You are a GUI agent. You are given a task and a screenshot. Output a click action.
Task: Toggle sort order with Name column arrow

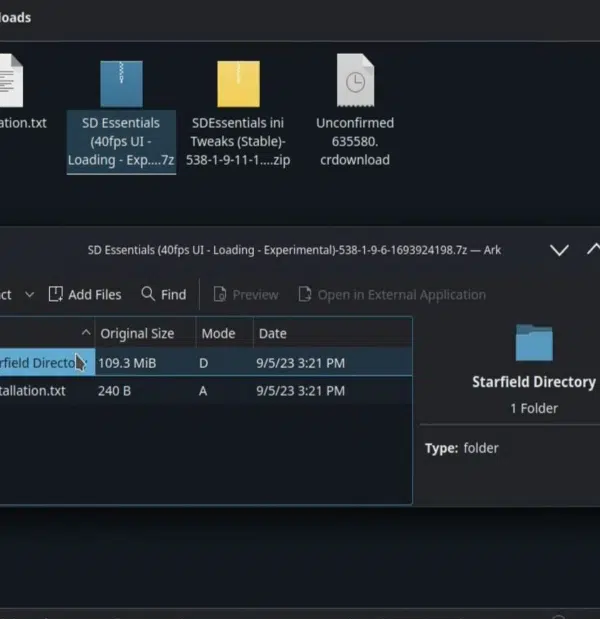(86, 333)
